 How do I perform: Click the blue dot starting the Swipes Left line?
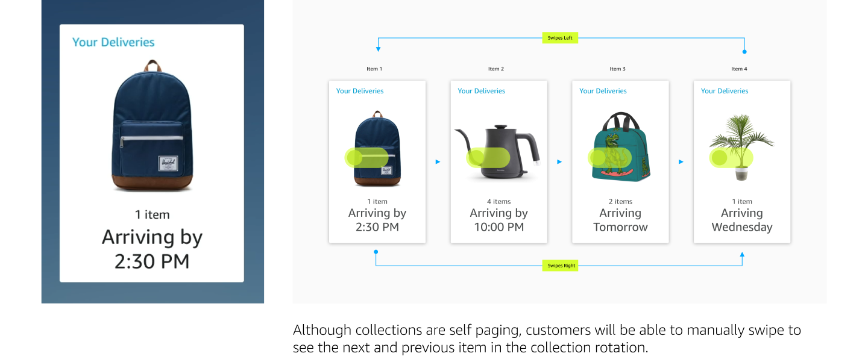pyautogui.click(x=744, y=52)
